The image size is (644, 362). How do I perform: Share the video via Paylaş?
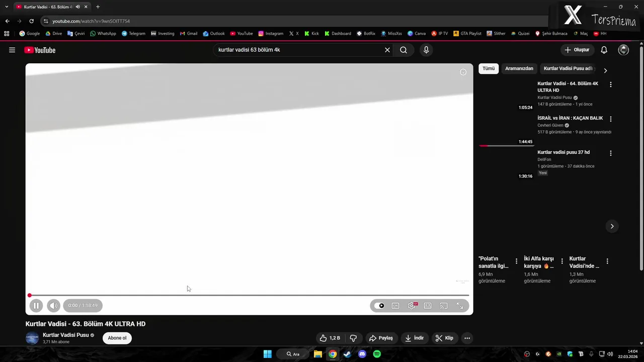pos(381,338)
